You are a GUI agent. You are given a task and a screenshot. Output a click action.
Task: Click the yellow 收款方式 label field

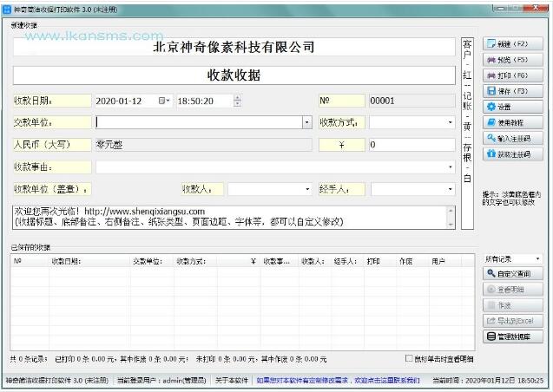click(x=342, y=122)
